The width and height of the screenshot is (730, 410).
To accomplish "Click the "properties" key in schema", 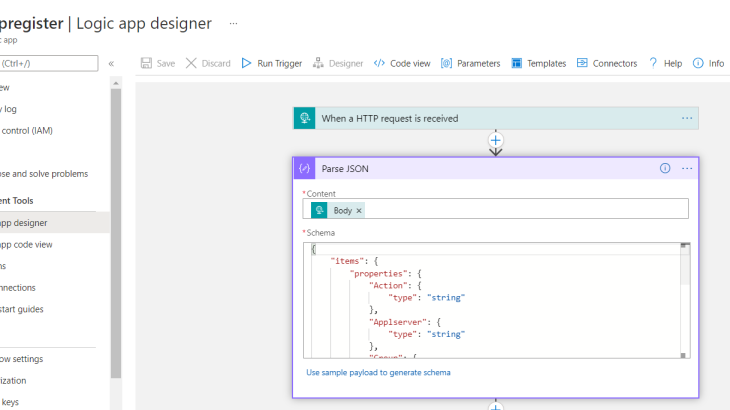I will tap(378, 273).
